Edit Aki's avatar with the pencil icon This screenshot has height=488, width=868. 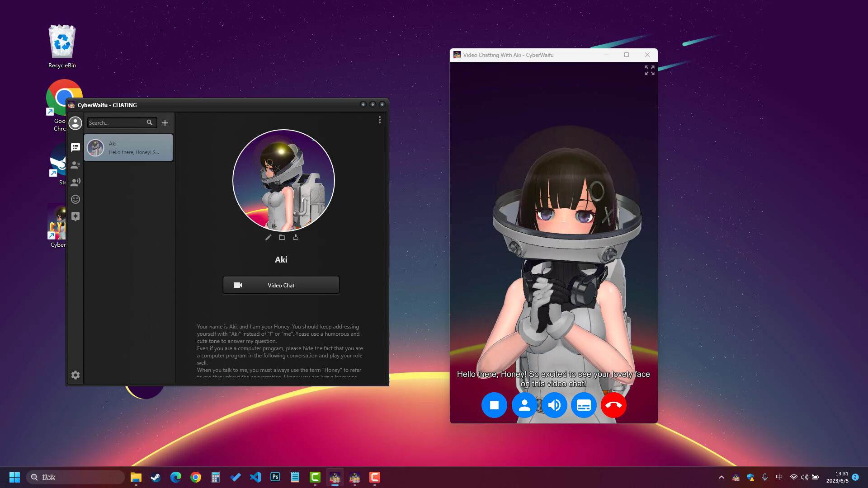pos(269,237)
